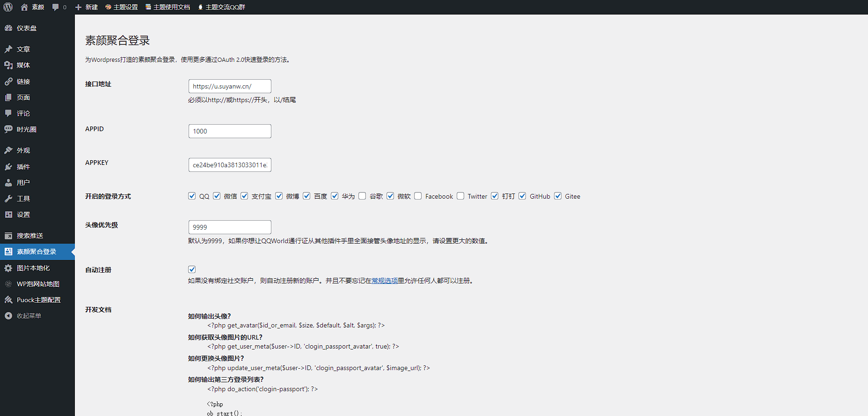Click the users icon in sidebar

tap(8, 183)
